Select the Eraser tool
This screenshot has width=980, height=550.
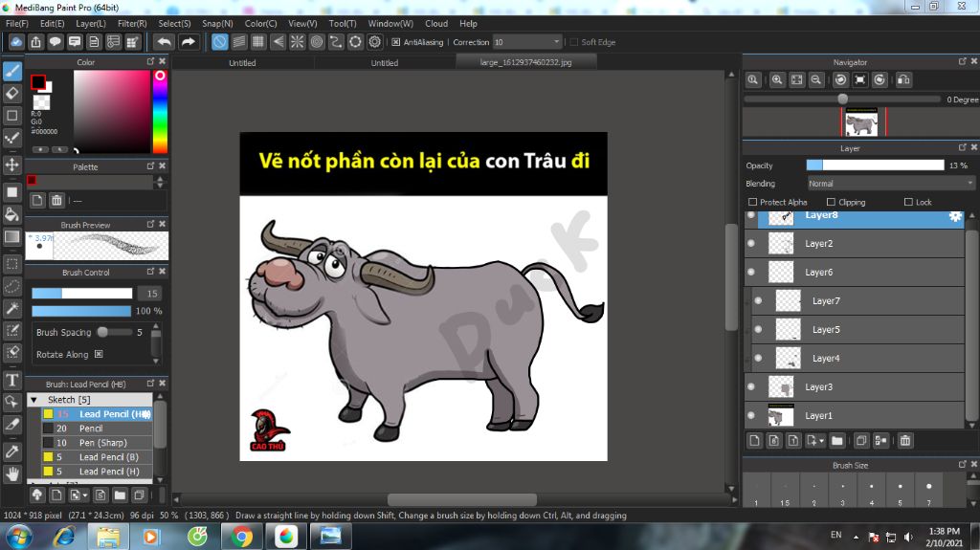[x=11, y=93]
